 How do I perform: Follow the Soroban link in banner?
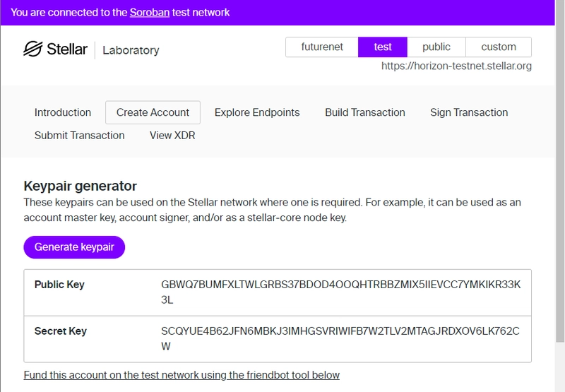(150, 13)
